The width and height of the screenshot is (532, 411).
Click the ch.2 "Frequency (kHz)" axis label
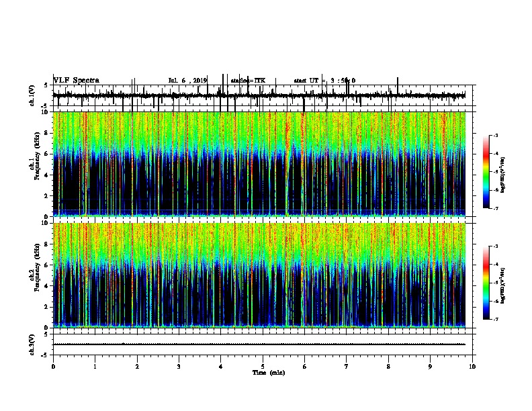(x=37, y=267)
